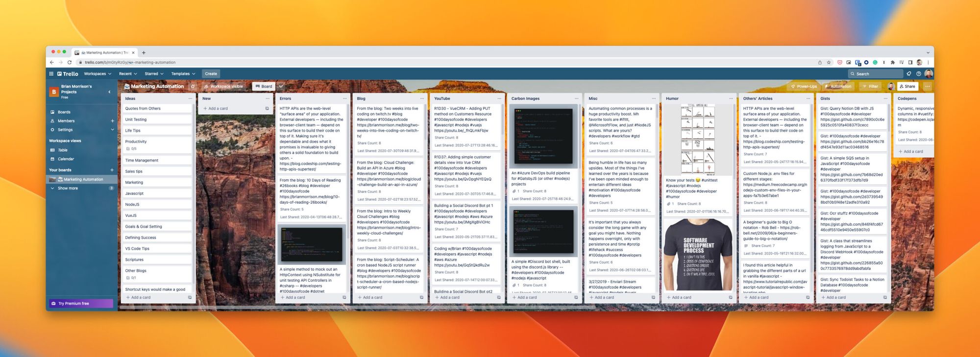Click the Create button
The height and width of the screenshot is (357, 980).
[x=211, y=73]
